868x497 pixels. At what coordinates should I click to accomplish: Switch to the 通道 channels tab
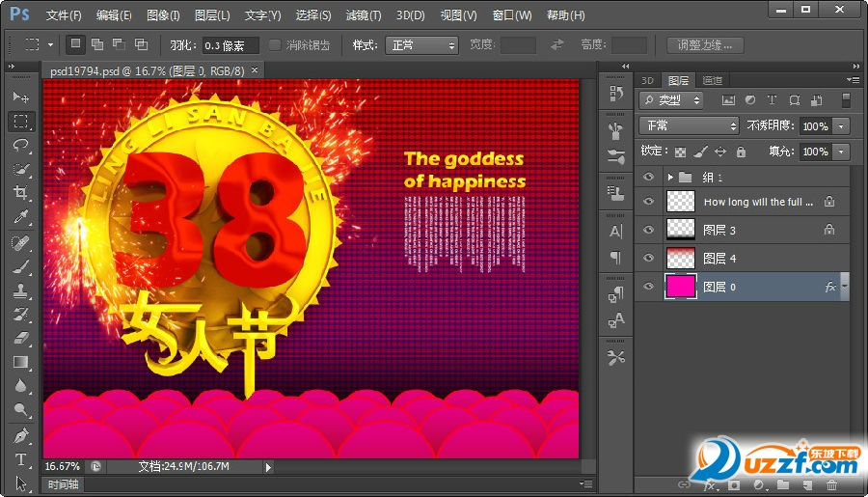(712, 80)
